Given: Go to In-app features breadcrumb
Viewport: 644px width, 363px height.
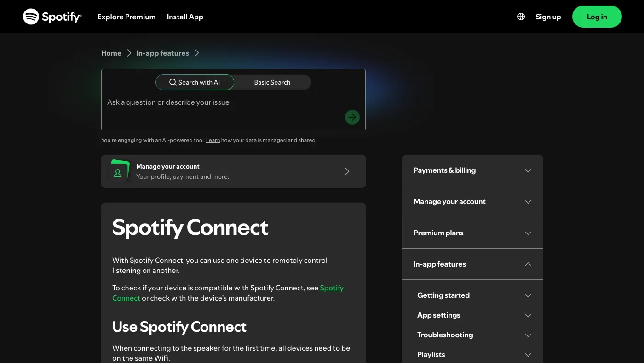Looking at the screenshot, I should pyautogui.click(x=162, y=53).
